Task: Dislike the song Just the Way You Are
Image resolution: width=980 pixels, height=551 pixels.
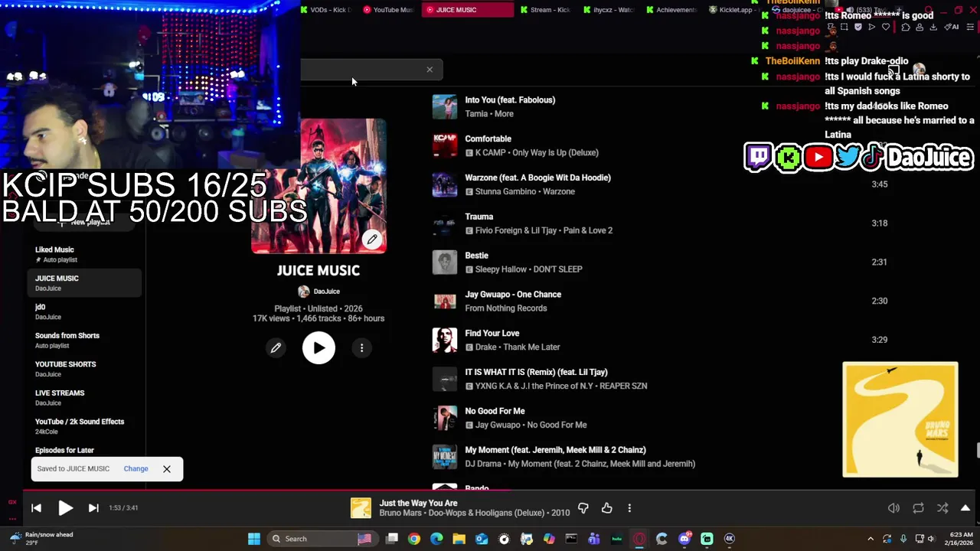Action: pos(583,508)
